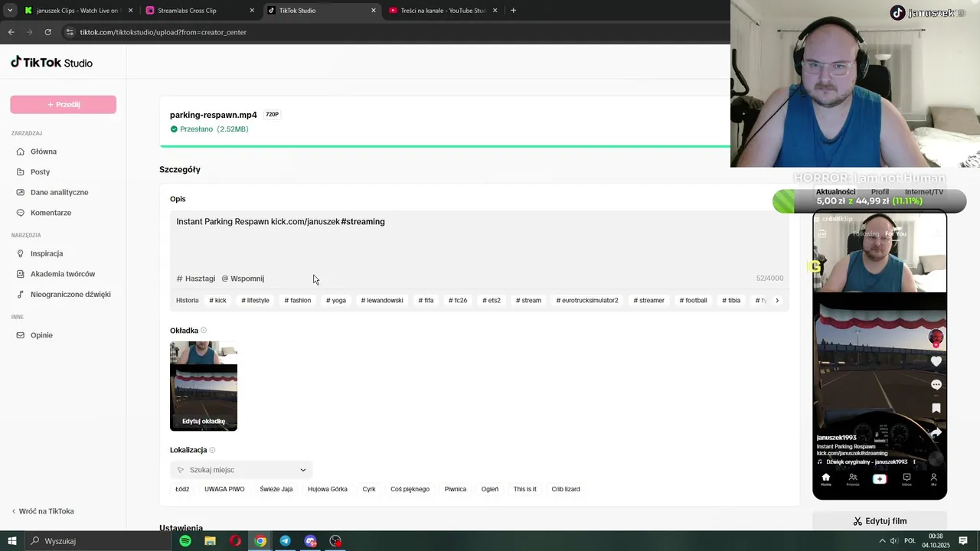Open the Szukaj miejsc location dropdown
This screenshot has height=551, width=980.
241,470
